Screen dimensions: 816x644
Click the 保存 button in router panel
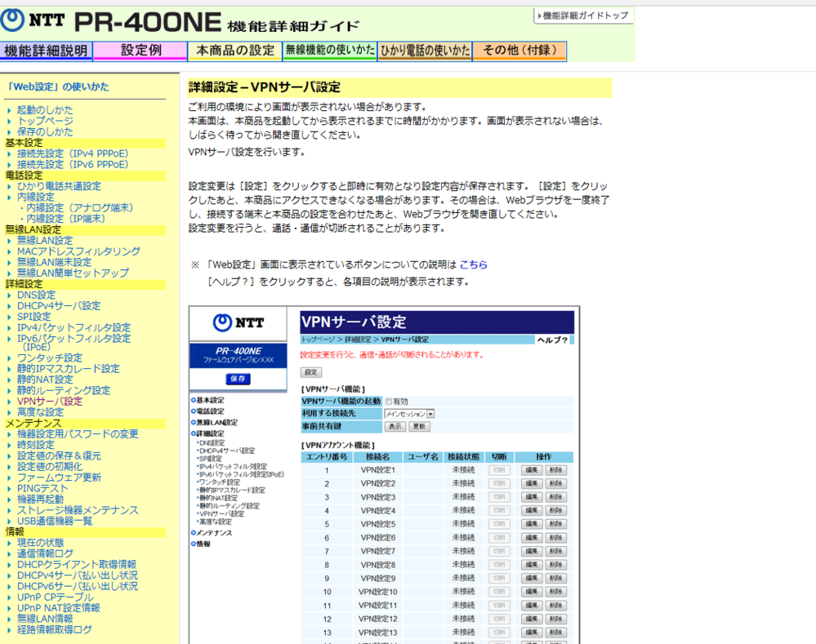238,379
